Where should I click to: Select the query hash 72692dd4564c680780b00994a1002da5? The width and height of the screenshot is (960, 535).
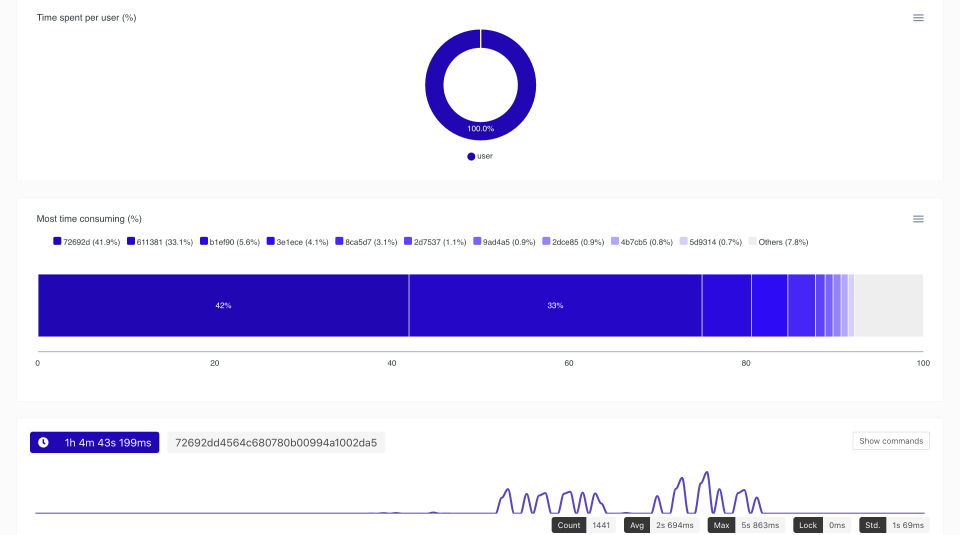tap(276, 443)
